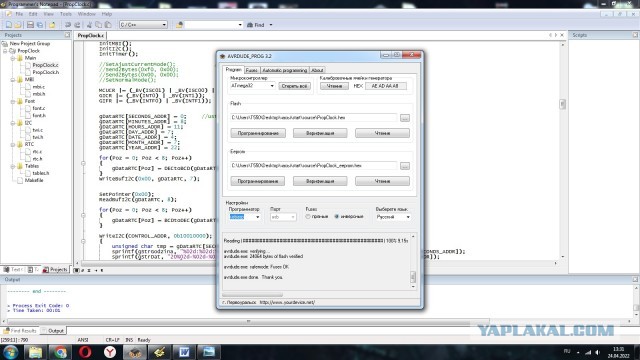Switch to the About tab in AVRDUDE_PROG
640x360 pixels.
pyautogui.click(x=317, y=70)
